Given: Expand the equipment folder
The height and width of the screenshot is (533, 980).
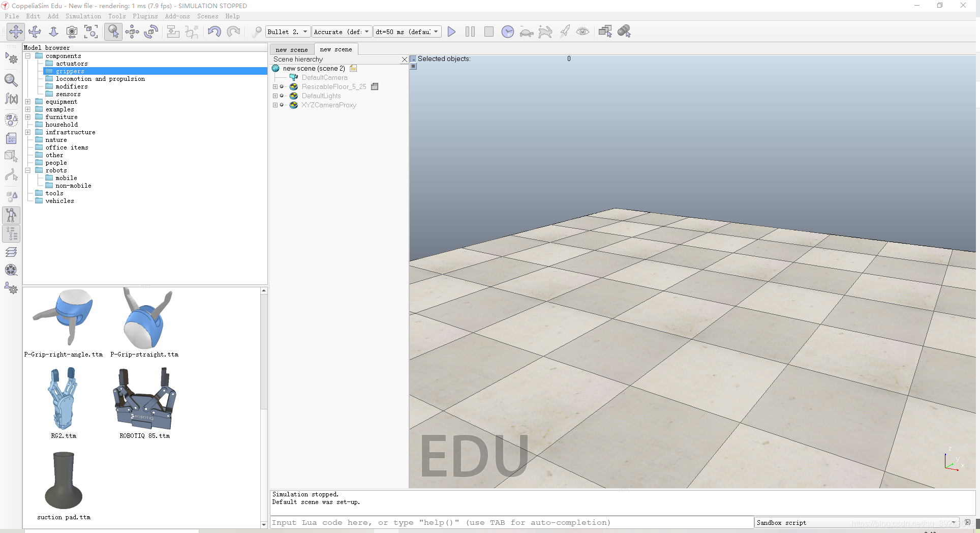Looking at the screenshot, I should point(28,102).
